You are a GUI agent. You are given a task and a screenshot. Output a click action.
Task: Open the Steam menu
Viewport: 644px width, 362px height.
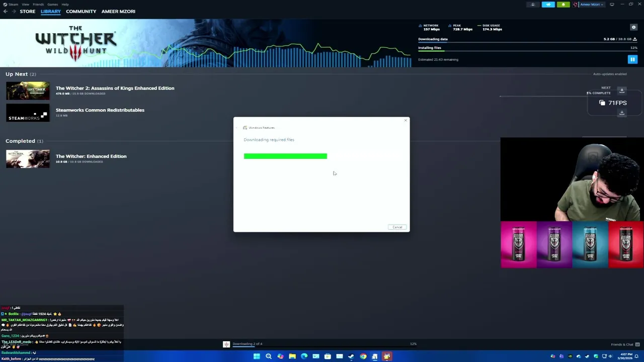(13, 5)
